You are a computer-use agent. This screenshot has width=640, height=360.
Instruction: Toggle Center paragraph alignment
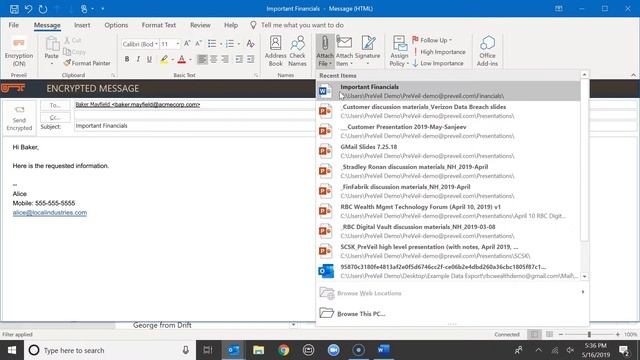(x=213, y=60)
